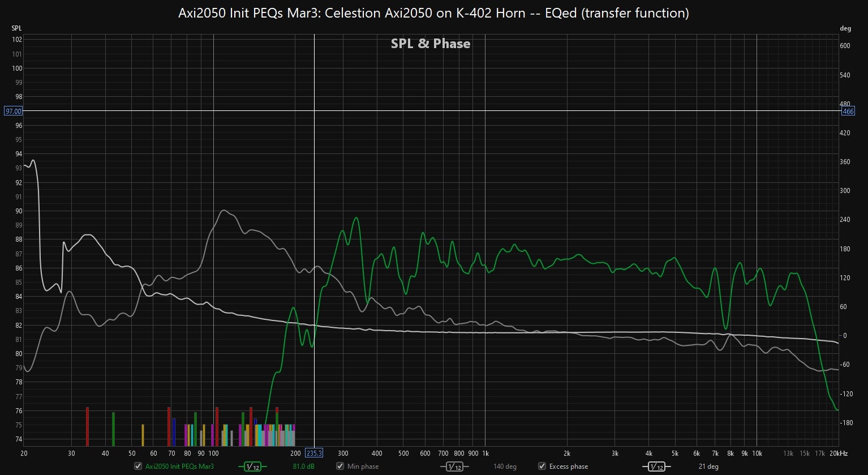Click the 97.00 SPL cursor value box

pyautogui.click(x=13, y=112)
